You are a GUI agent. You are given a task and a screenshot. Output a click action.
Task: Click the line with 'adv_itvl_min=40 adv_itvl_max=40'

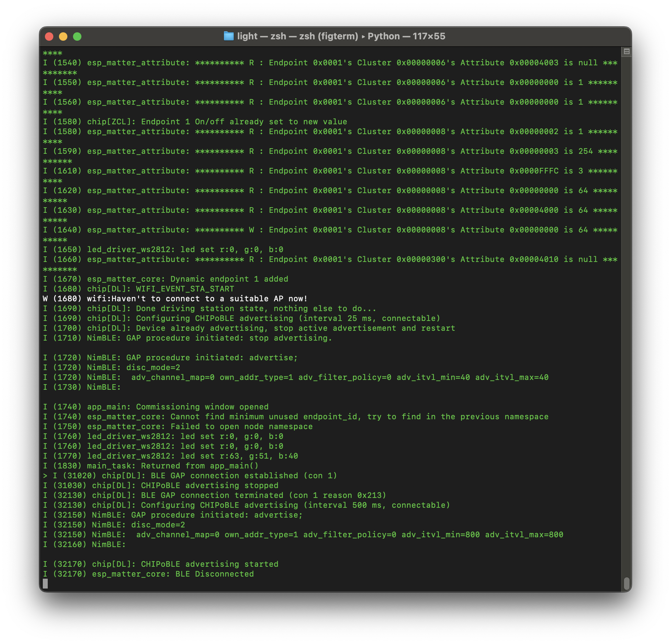tap(295, 377)
